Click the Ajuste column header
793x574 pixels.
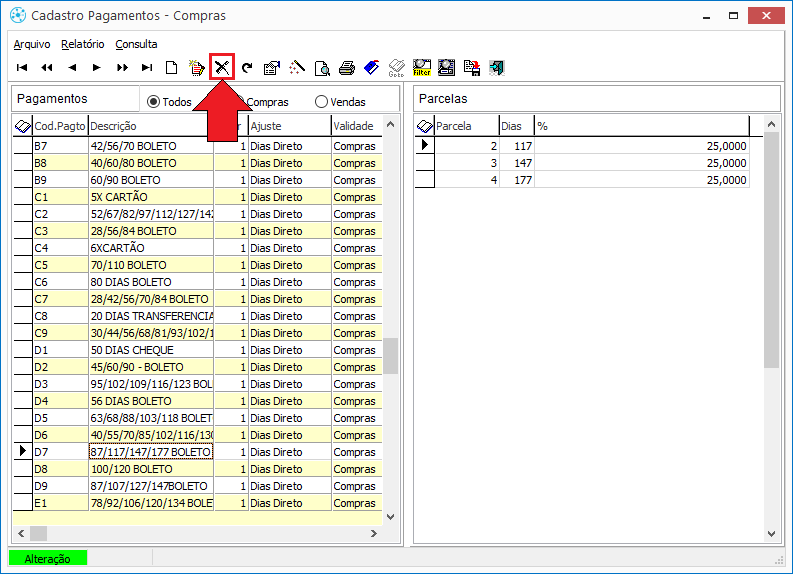click(x=290, y=126)
